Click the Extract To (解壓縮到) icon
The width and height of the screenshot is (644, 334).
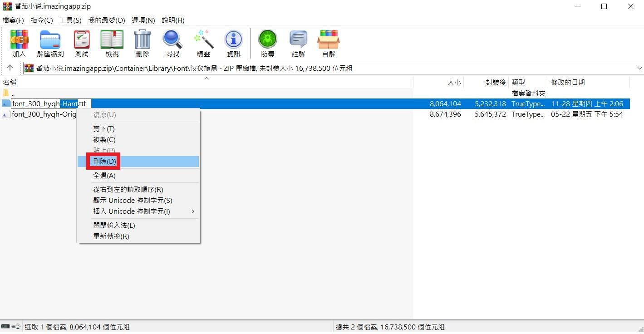50,44
